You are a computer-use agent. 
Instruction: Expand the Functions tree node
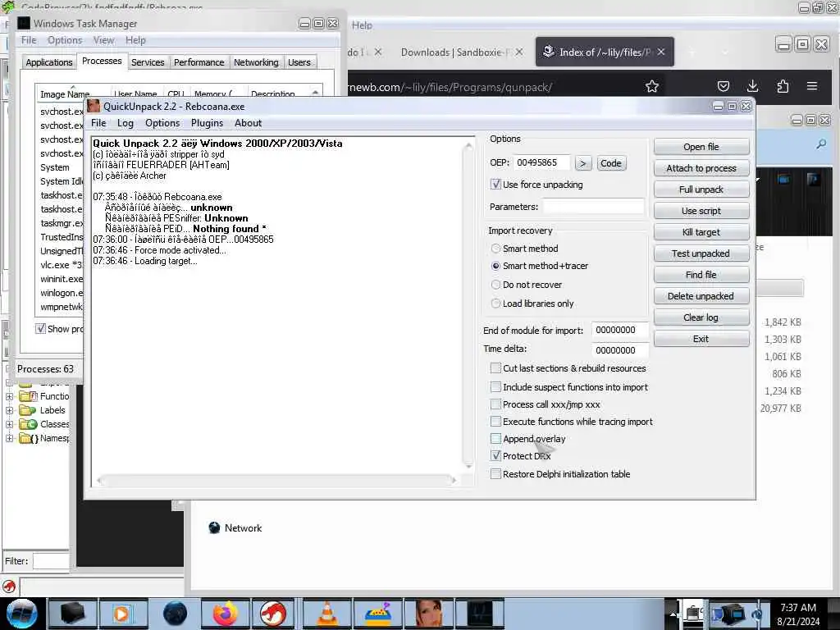pos(9,396)
